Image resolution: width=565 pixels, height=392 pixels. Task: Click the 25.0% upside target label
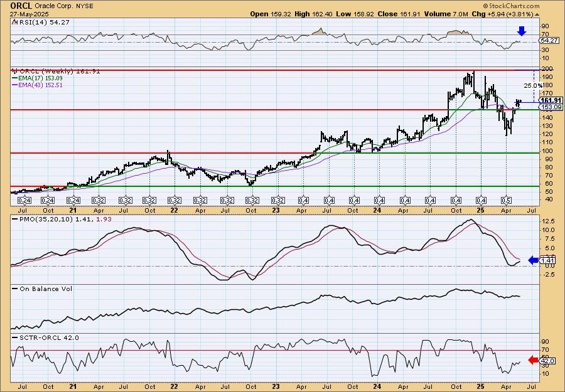533,86
